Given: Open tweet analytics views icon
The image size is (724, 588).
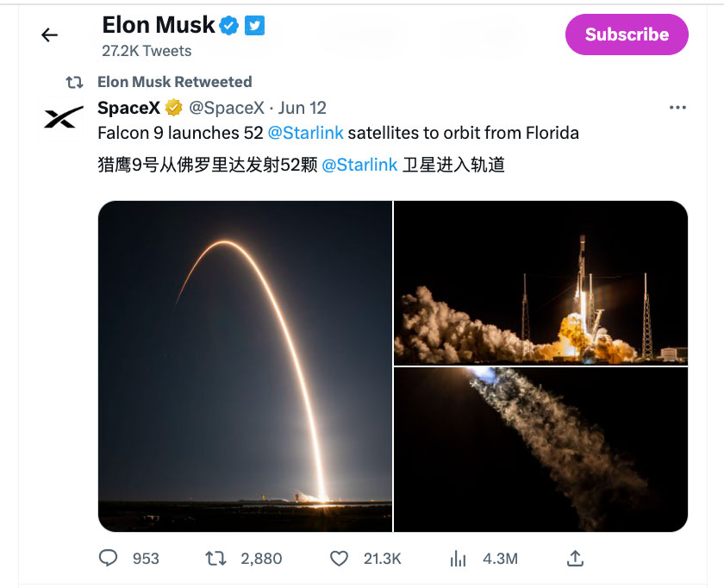Looking at the screenshot, I should pyautogui.click(x=458, y=559).
